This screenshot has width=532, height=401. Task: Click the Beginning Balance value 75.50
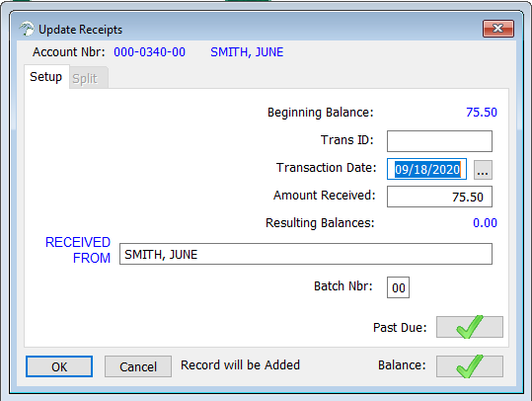[482, 113]
